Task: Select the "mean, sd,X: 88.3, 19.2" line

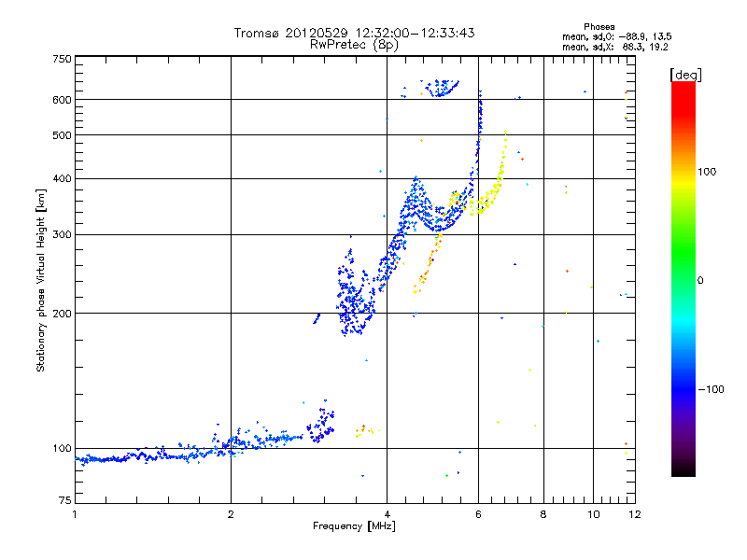Action: pyautogui.click(x=615, y=48)
